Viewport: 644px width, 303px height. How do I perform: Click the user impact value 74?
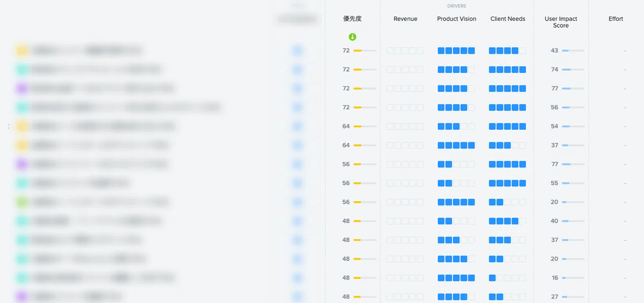coord(554,70)
